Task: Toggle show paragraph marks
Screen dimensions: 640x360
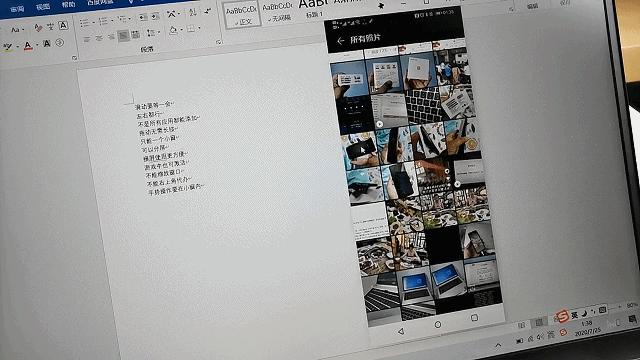Action: click(208, 11)
